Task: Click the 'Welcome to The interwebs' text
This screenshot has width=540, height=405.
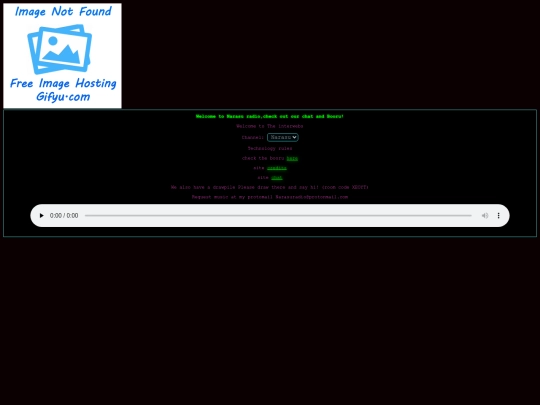Action: pyautogui.click(x=270, y=126)
